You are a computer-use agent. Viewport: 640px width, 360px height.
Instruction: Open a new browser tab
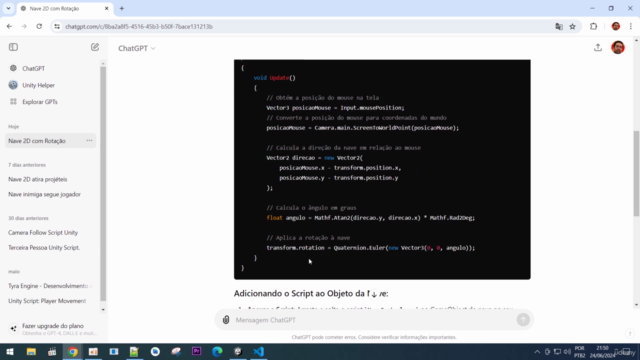[122, 9]
